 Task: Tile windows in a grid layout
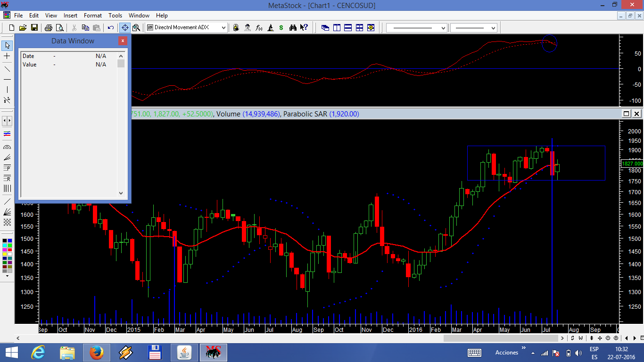pos(359,27)
